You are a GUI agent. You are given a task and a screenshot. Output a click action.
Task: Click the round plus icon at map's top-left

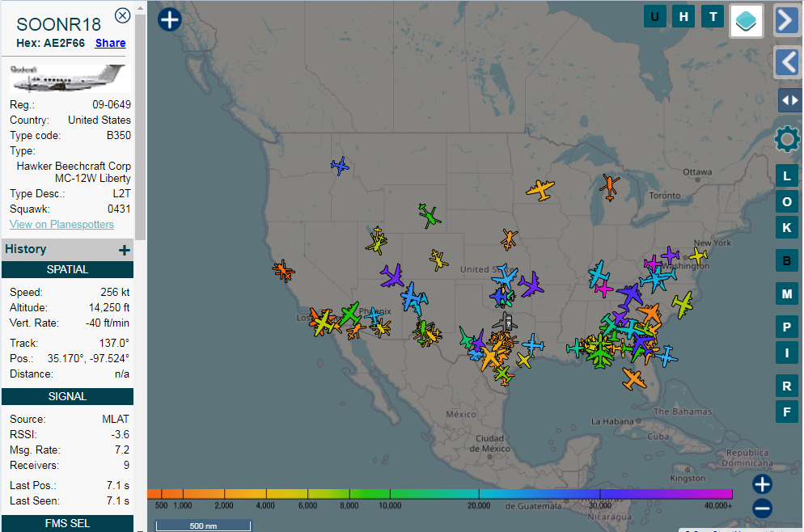170,20
